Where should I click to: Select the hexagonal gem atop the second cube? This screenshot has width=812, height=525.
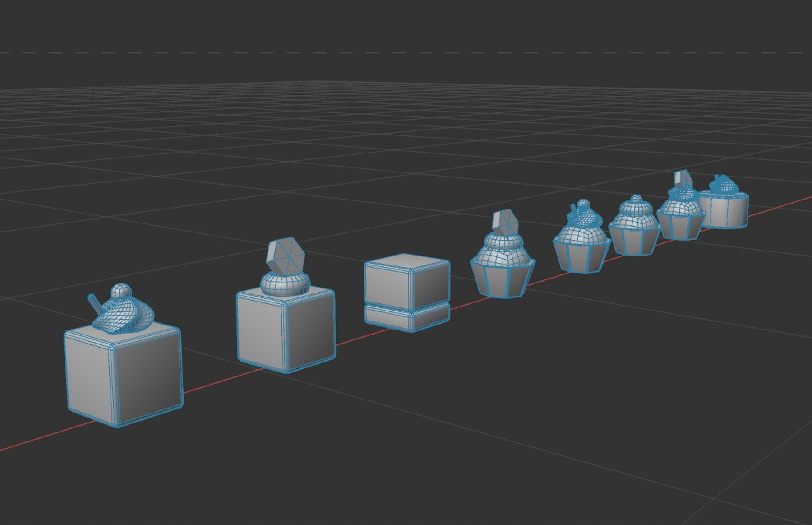(x=286, y=256)
